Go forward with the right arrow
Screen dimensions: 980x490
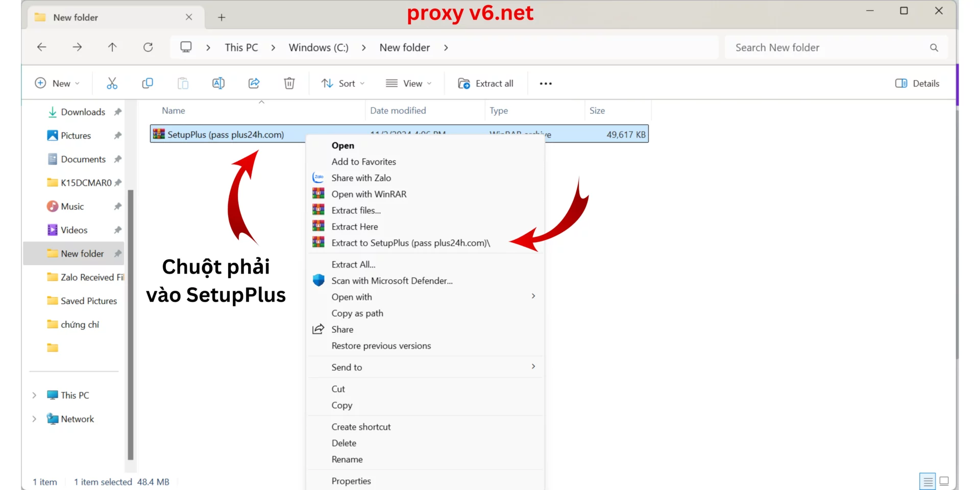[x=77, y=47]
